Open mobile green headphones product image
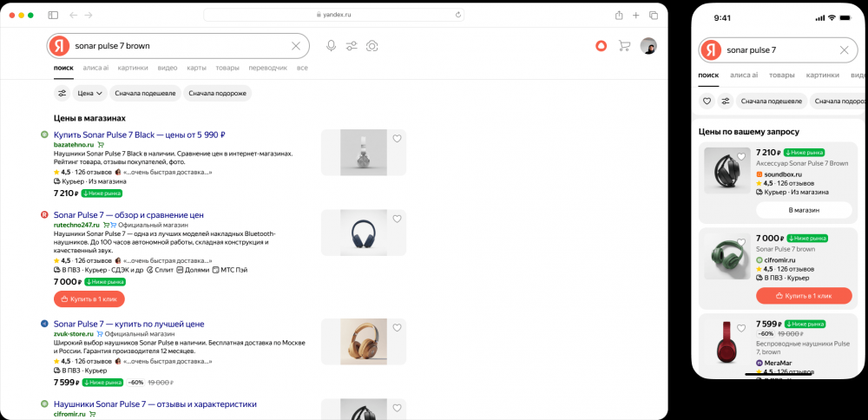Screen dimensions: 868x420 [727, 256]
